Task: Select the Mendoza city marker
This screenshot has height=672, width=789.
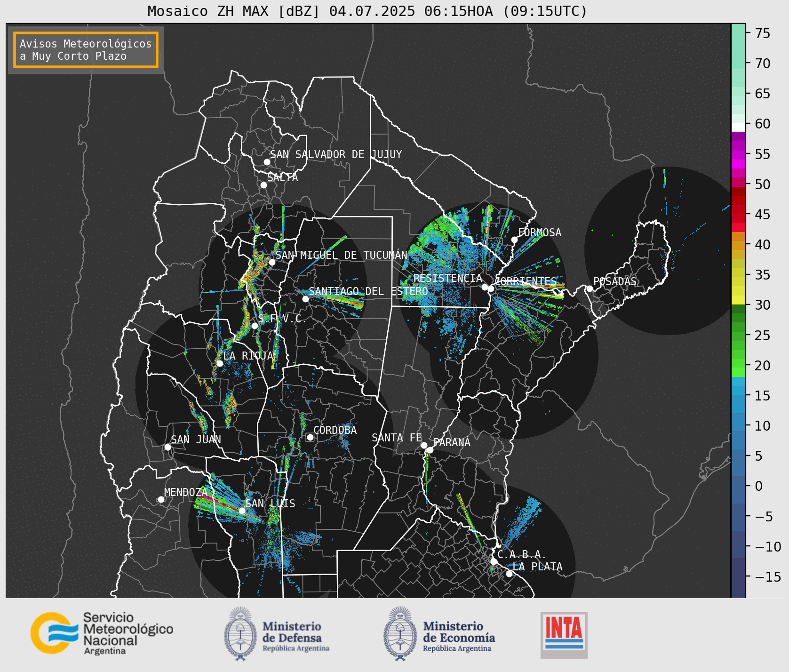Action: [x=161, y=499]
